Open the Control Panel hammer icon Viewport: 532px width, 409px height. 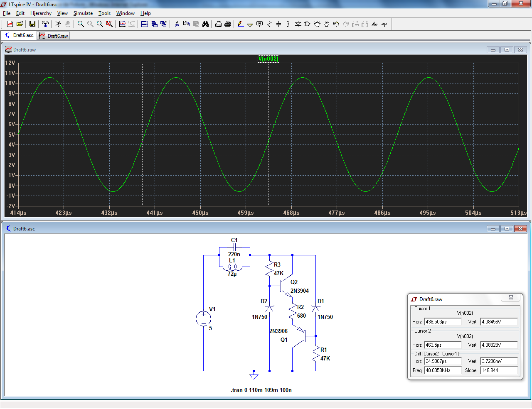pos(45,24)
